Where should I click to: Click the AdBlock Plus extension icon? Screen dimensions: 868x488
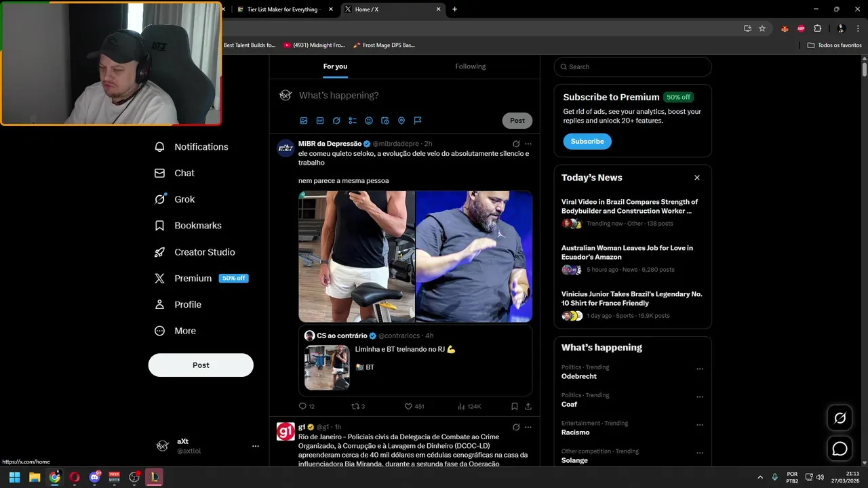tap(801, 28)
